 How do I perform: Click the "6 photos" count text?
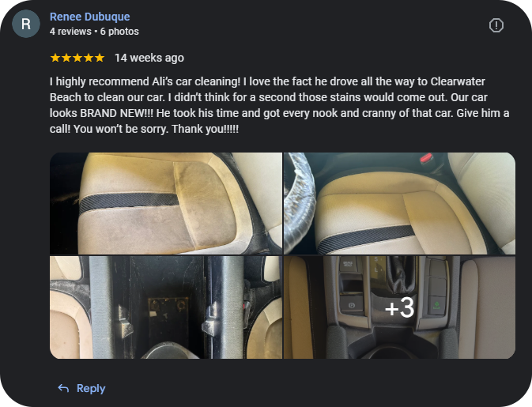119,32
